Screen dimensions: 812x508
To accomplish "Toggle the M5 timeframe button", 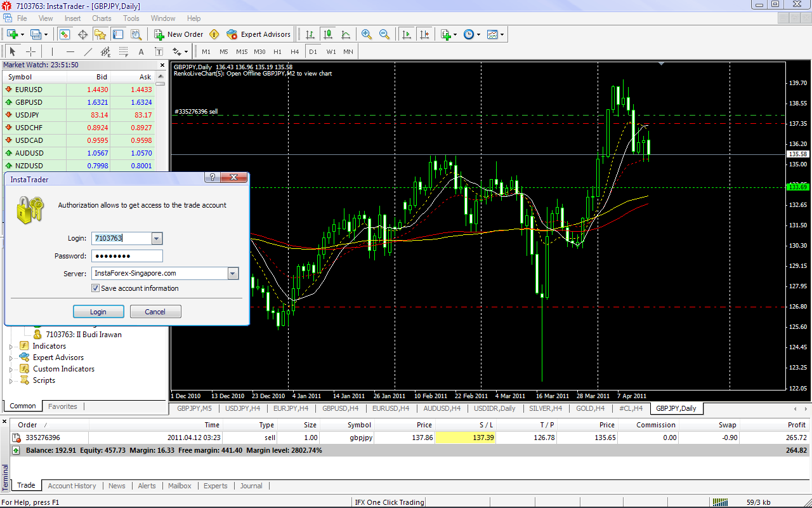I will pos(224,51).
